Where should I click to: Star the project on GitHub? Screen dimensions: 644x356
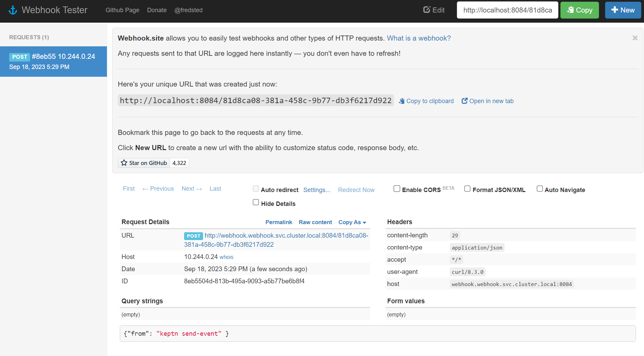pos(143,163)
